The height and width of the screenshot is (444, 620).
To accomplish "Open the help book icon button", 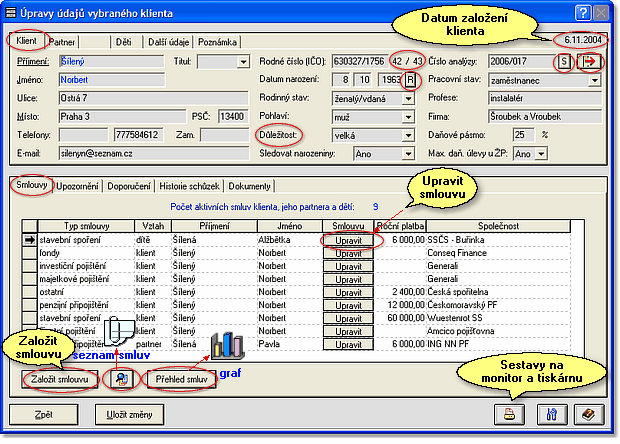I will [x=588, y=413].
